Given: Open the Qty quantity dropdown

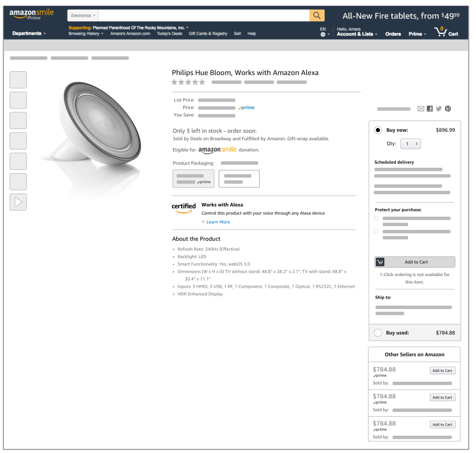Looking at the screenshot, I should click(x=411, y=144).
